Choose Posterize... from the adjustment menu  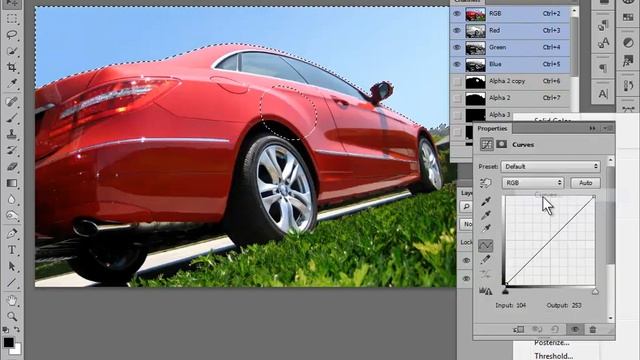552,343
